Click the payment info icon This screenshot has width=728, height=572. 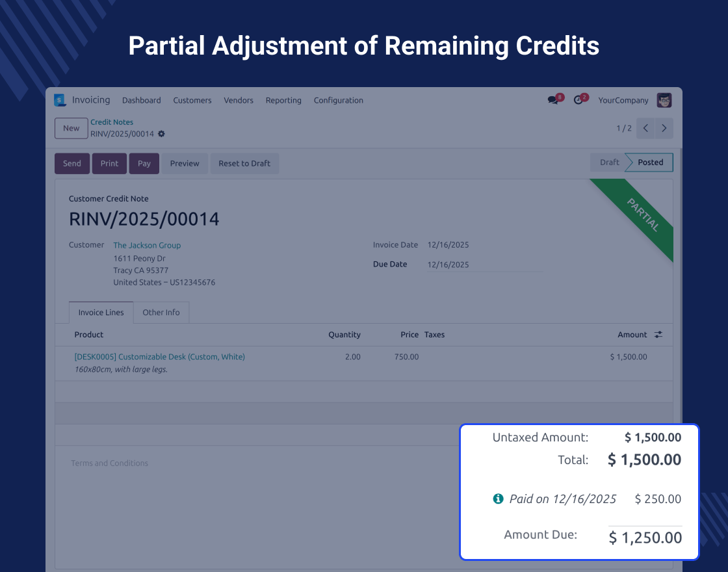pyautogui.click(x=498, y=499)
